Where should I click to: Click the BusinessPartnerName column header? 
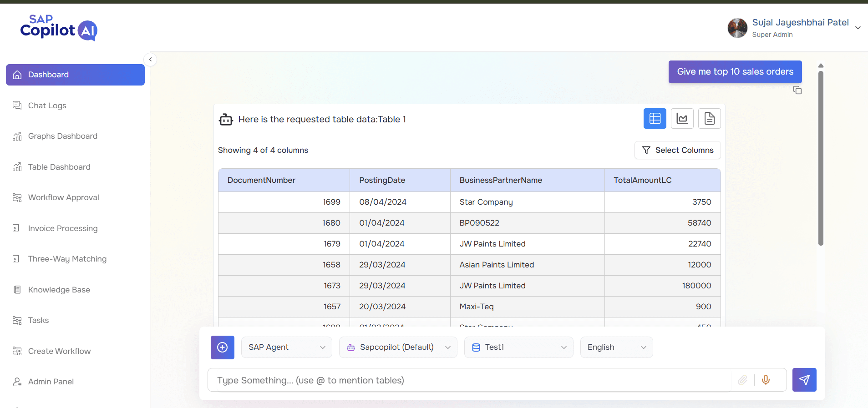tap(528, 180)
